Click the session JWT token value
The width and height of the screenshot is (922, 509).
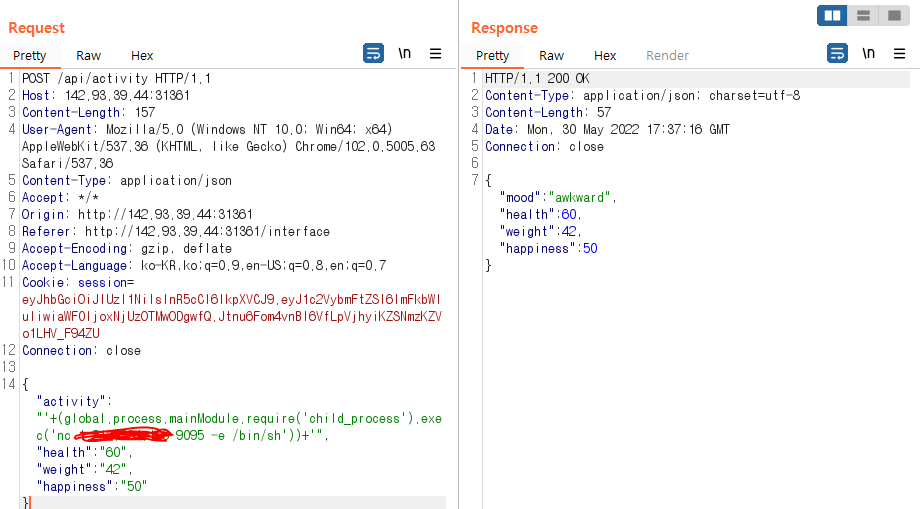pyautogui.click(x=232, y=317)
